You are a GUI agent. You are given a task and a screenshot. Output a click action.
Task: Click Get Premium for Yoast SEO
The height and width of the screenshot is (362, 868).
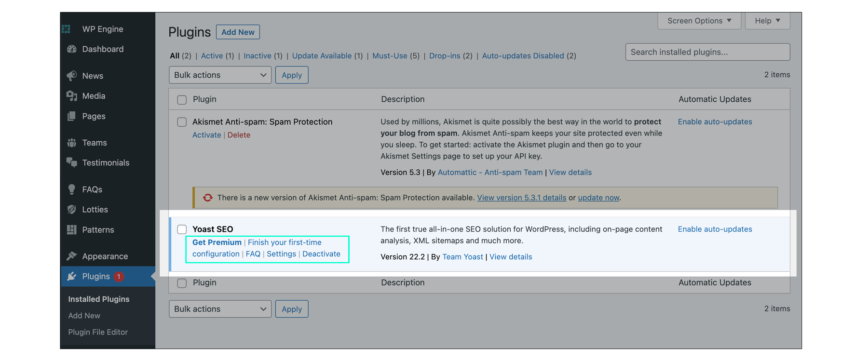coord(217,242)
